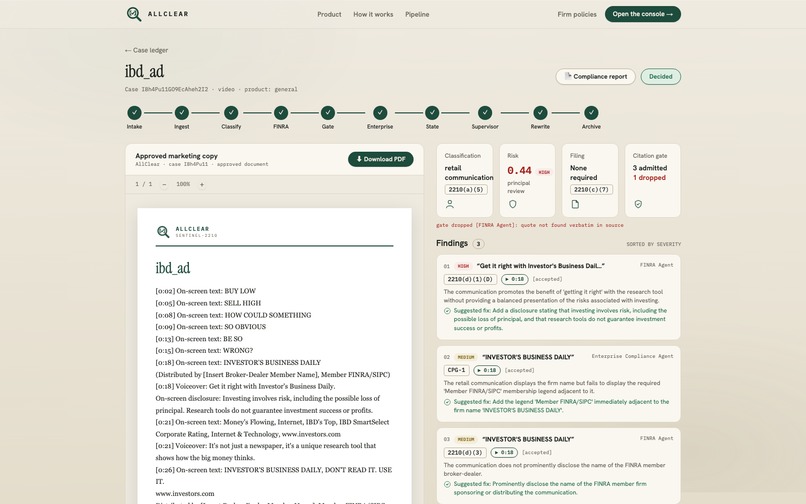Click suggested fix check icon in finding 03
The image size is (806, 504).
(447, 484)
